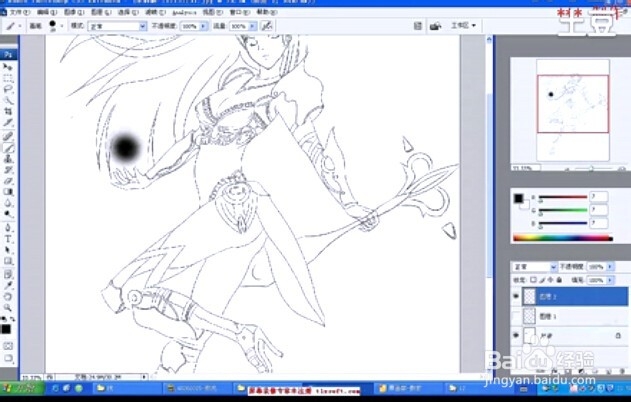This screenshot has height=402, width=631.
Task: Select the Move tool
Action: pyautogui.click(x=8, y=66)
